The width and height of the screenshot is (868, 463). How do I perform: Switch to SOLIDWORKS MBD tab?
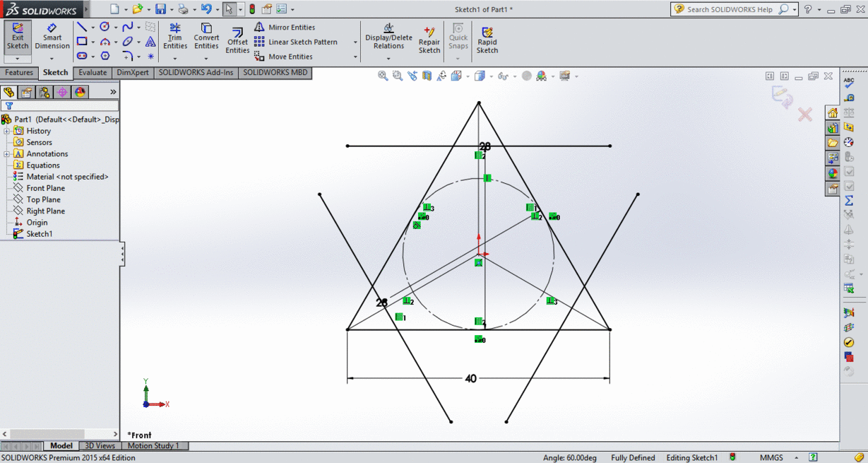pos(275,73)
